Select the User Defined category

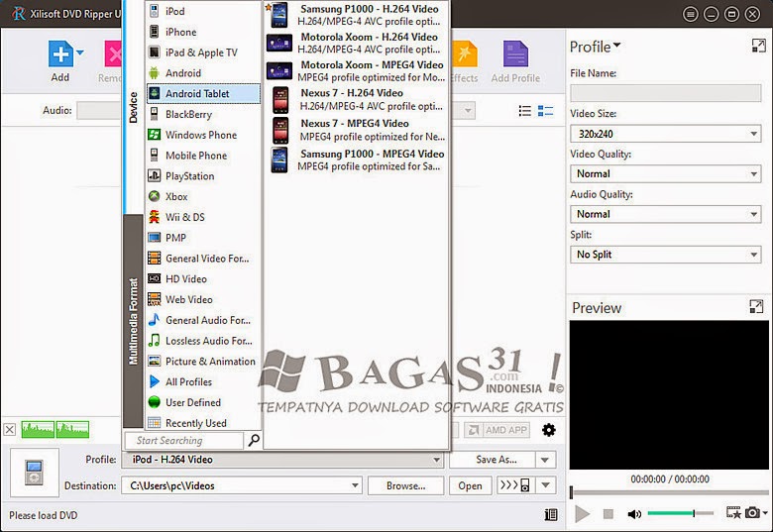203,402
